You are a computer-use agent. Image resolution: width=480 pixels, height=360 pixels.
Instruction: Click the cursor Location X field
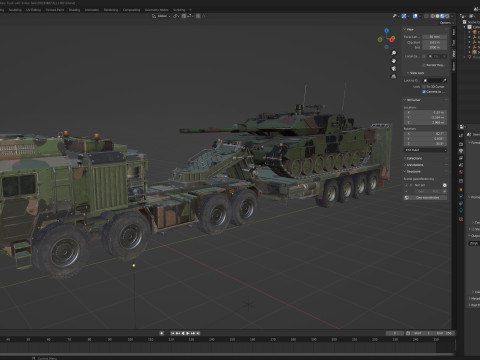click(425, 113)
